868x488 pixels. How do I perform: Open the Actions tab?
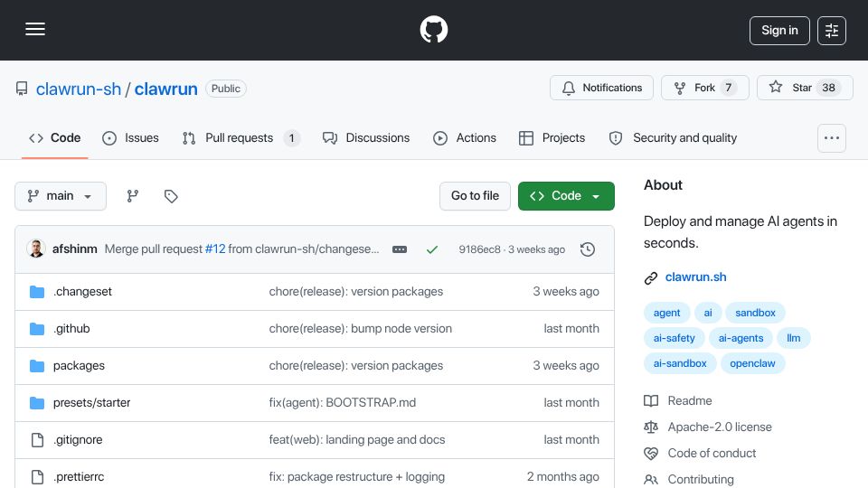(x=465, y=137)
